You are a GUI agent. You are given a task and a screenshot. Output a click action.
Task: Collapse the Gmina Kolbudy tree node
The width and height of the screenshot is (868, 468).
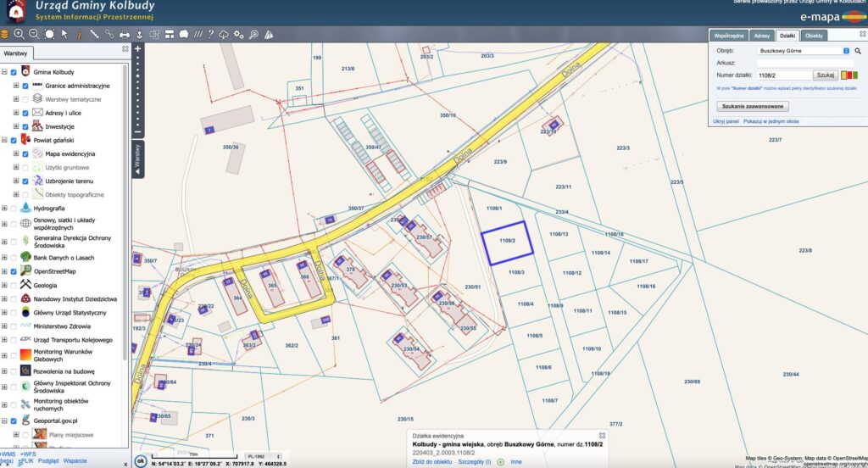pyautogui.click(x=4, y=72)
